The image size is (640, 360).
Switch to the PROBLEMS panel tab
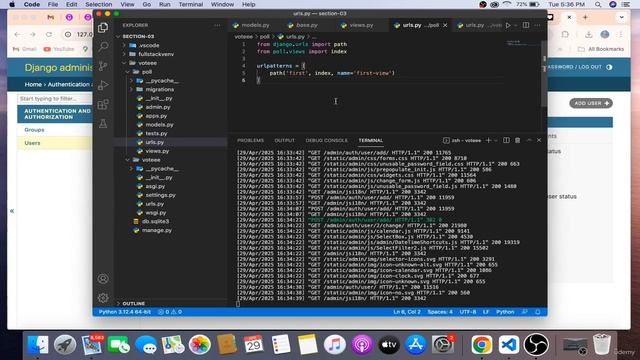point(250,140)
